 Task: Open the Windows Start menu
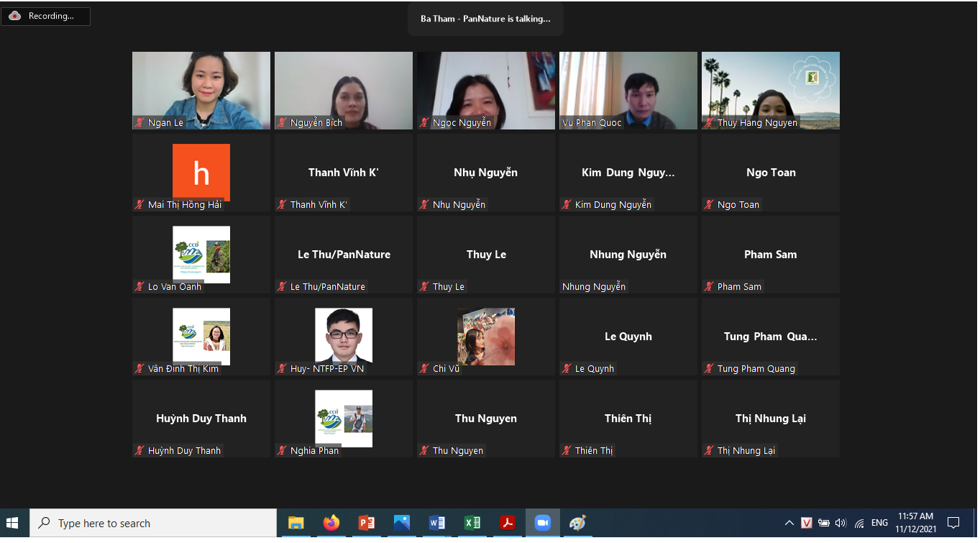click(x=12, y=523)
